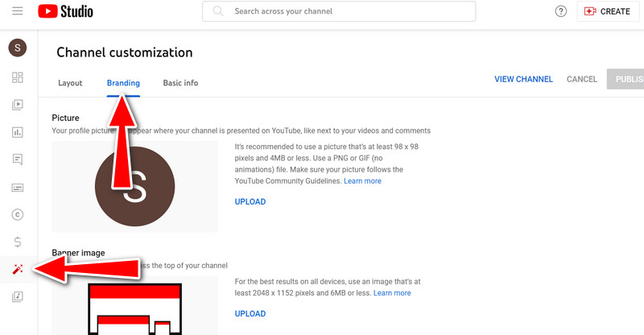Open the Dashboard sidebar icon
644x335 pixels.
pos(17,77)
